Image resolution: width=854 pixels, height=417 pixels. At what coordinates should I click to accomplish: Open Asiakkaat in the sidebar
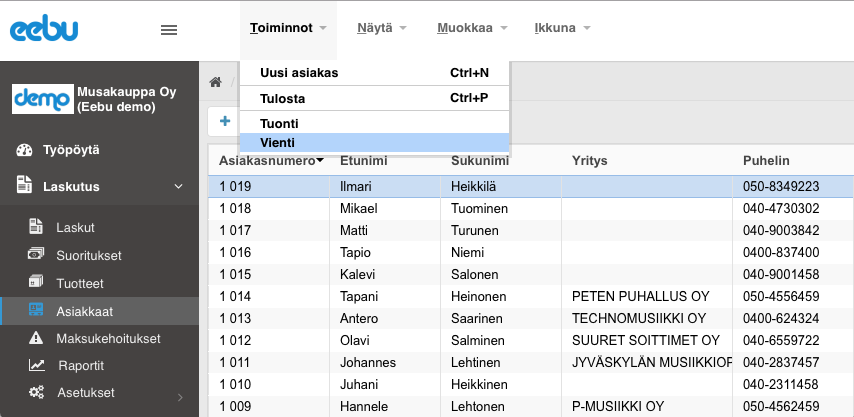pos(84,312)
